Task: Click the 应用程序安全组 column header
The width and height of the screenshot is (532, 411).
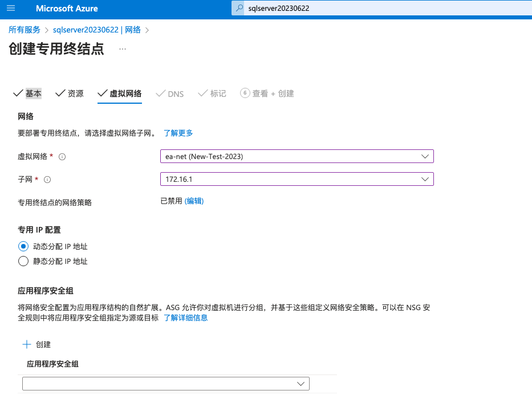Action: point(52,364)
